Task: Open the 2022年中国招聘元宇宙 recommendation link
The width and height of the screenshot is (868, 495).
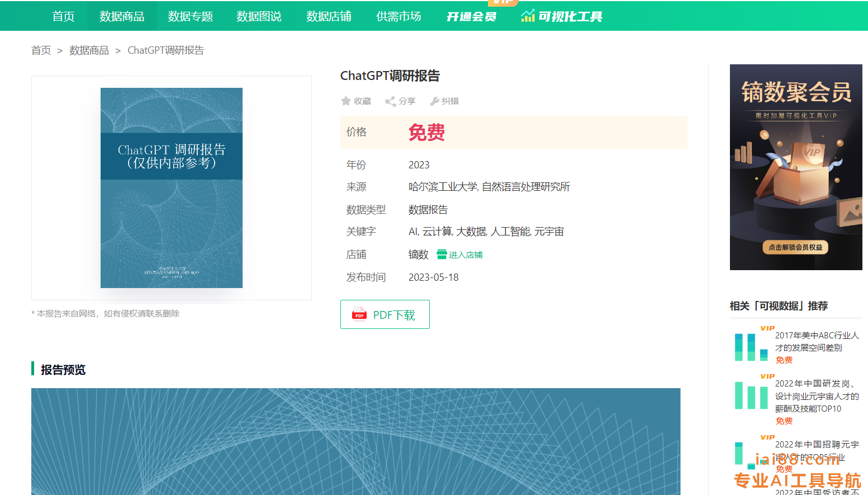Action: pyautogui.click(x=817, y=451)
